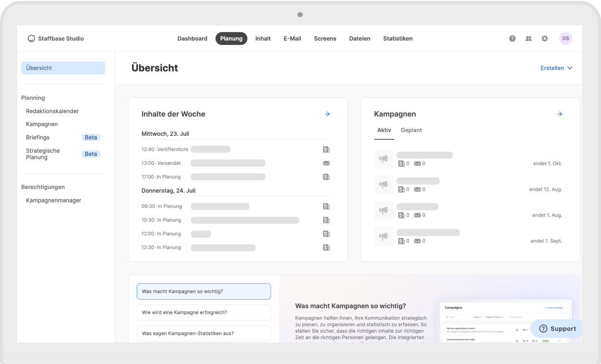The image size is (601, 364).
Task: Select 'Was macht Kampagnen so wichtig?' option
Action: tap(204, 291)
